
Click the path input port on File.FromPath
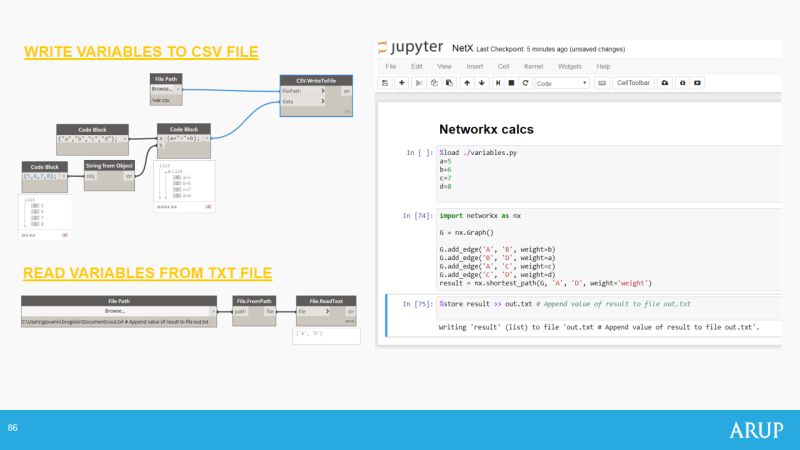point(241,311)
